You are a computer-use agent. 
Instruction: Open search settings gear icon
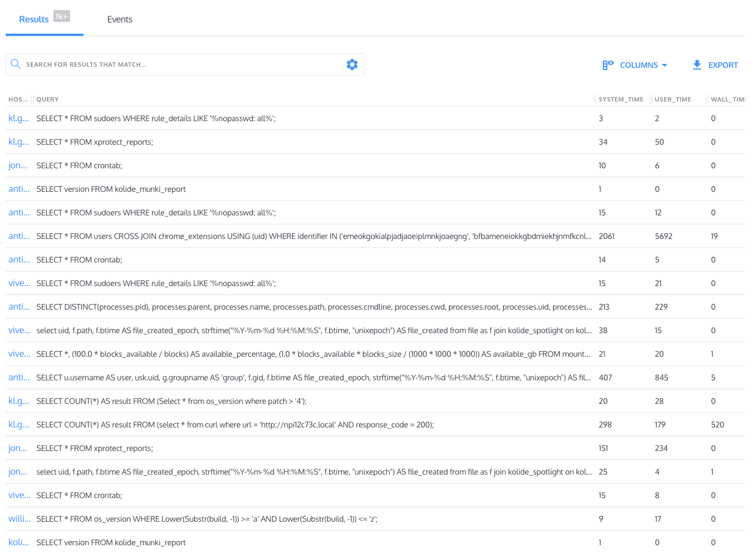[352, 65]
